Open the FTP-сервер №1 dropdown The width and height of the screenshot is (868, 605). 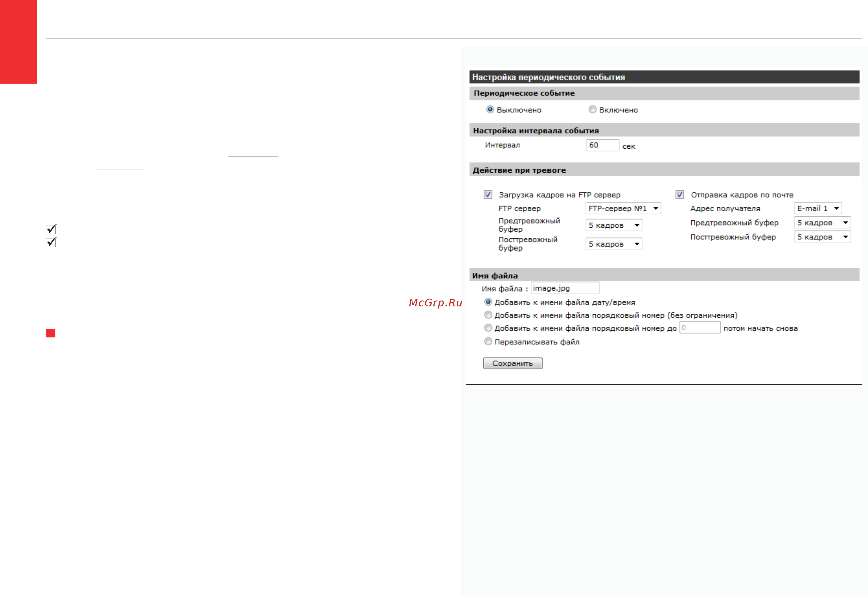click(623, 208)
